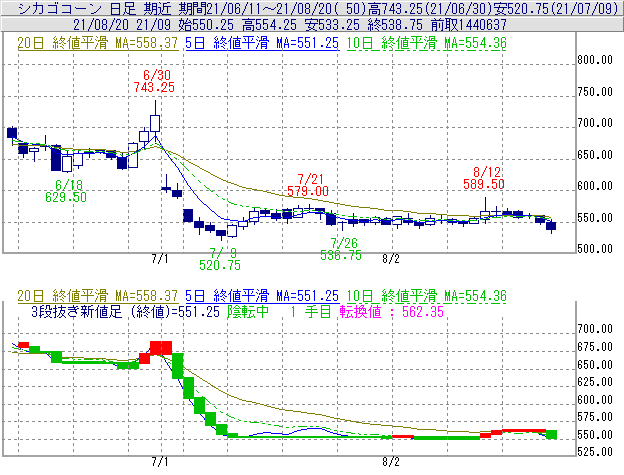This screenshot has width=624, height=475.
Task: Click the 5日 終値平滑 MA=551.25 label in the upper chart
Action: tap(262, 43)
